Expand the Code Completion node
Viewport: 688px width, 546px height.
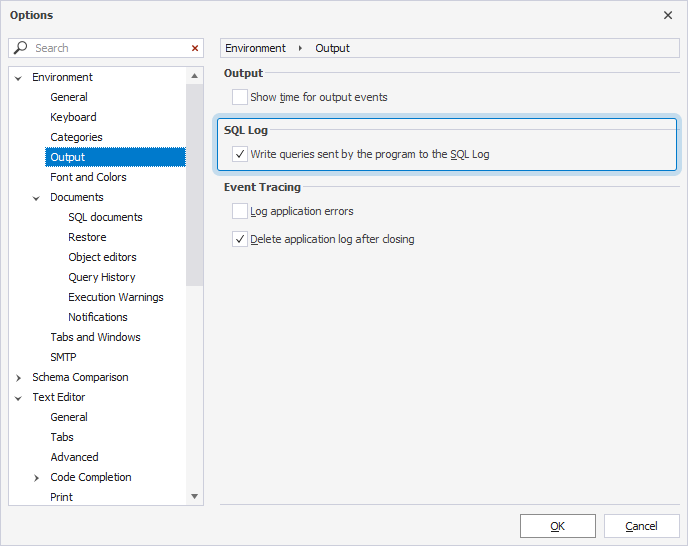[37, 477]
